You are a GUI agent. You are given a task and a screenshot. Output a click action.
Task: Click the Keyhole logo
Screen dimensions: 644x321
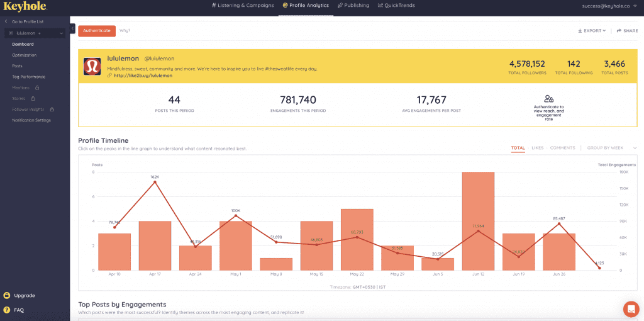[25, 6]
